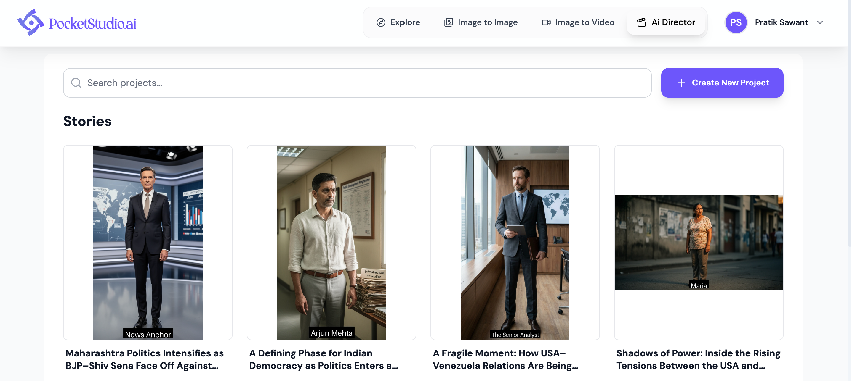This screenshot has height=381, width=868.
Task: Click the Image to Image icon
Action: pos(449,22)
